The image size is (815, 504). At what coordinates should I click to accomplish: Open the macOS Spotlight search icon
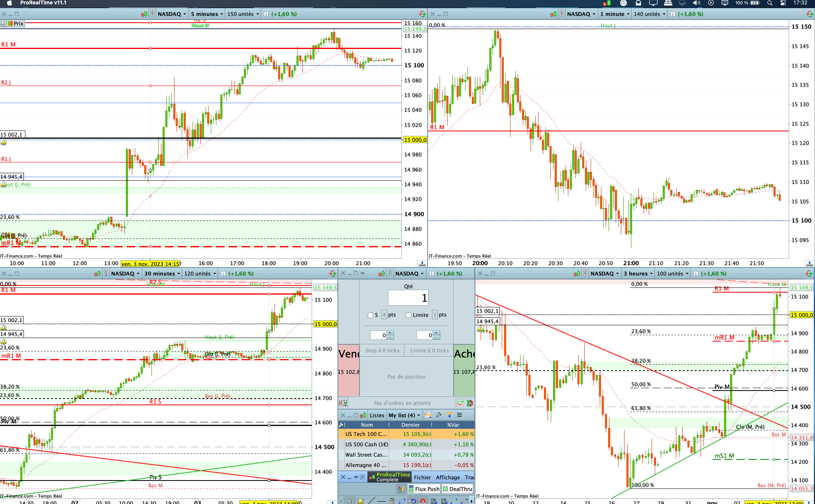(770, 3)
